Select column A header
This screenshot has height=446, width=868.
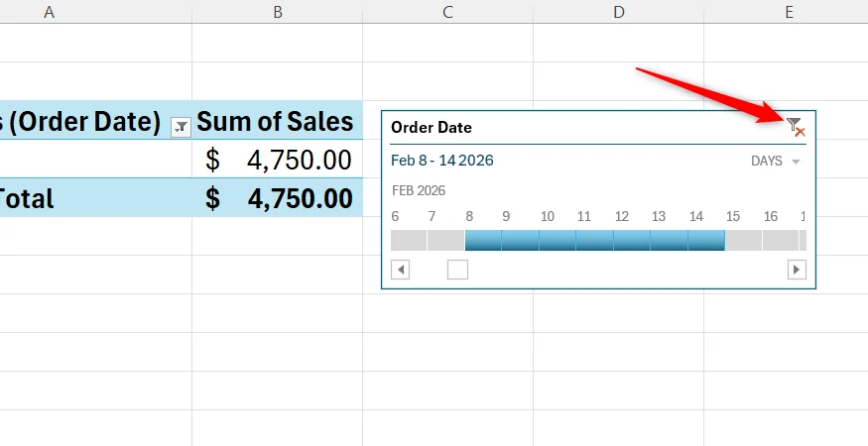click(96, 12)
